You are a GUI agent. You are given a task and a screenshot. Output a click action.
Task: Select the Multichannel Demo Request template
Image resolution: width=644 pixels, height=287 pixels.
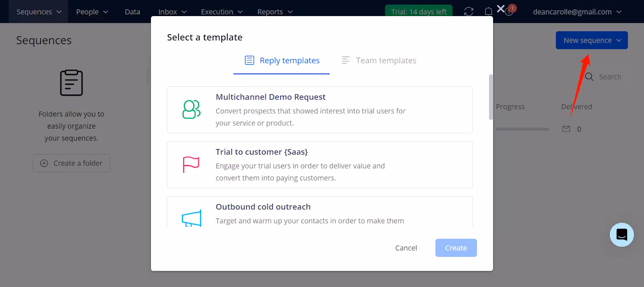click(320, 110)
